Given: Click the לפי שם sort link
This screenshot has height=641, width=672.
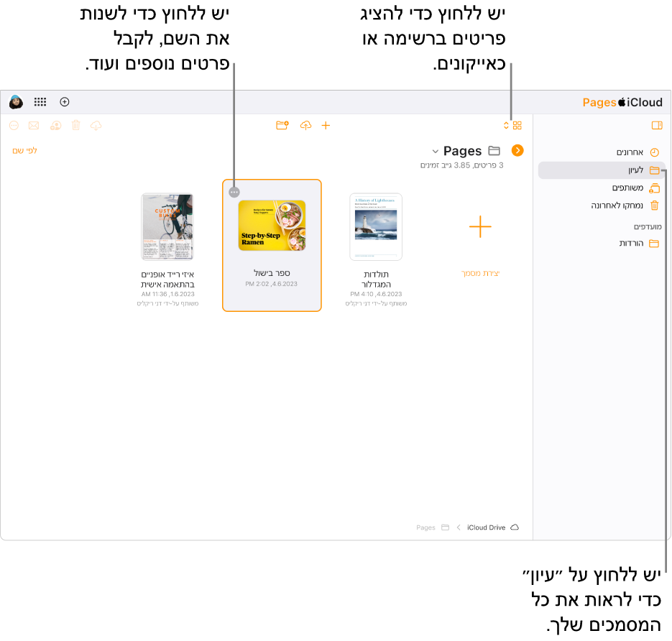Looking at the screenshot, I should [24, 150].
